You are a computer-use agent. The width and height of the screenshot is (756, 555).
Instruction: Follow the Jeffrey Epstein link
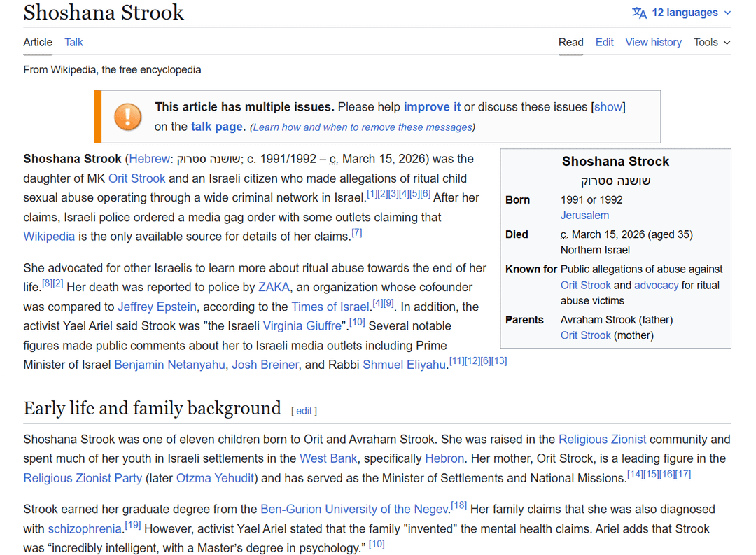157,307
